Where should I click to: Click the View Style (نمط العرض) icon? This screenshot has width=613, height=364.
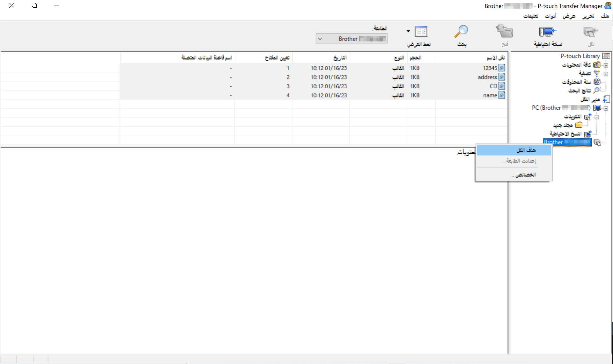click(x=421, y=32)
